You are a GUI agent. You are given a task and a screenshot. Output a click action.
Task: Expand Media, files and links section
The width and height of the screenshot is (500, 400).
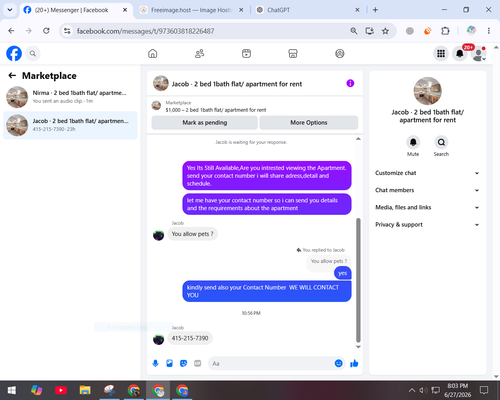coord(427,207)
